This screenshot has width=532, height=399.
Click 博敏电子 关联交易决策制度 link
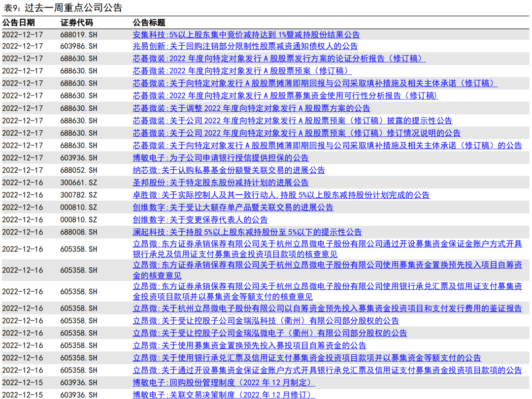click(224, 395)
